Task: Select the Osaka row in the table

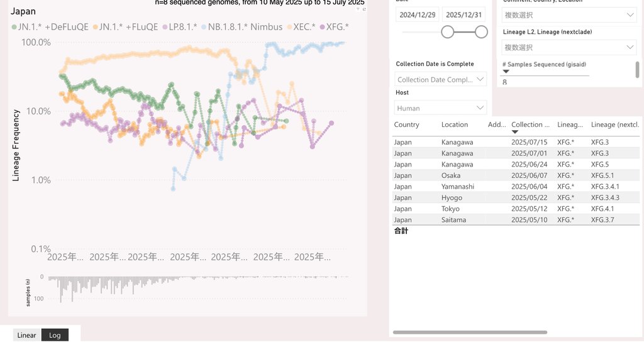Action: (x=450, y=175)
